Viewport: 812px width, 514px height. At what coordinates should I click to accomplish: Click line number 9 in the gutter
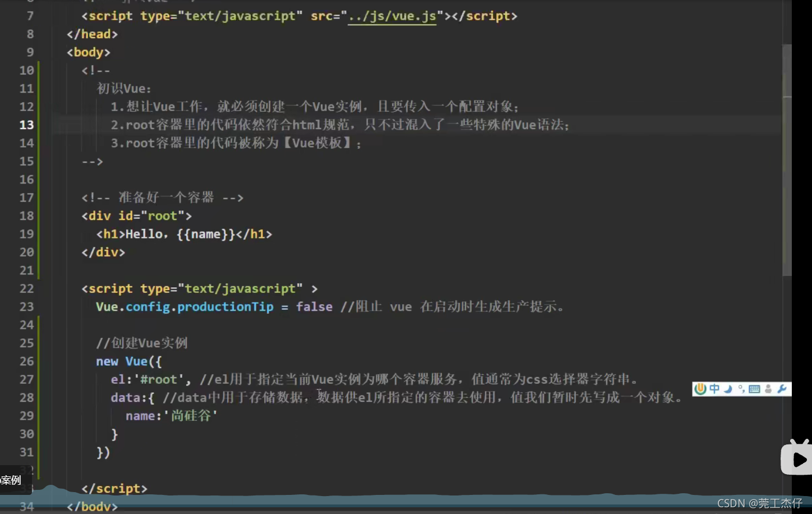click(x=30, y=52)
